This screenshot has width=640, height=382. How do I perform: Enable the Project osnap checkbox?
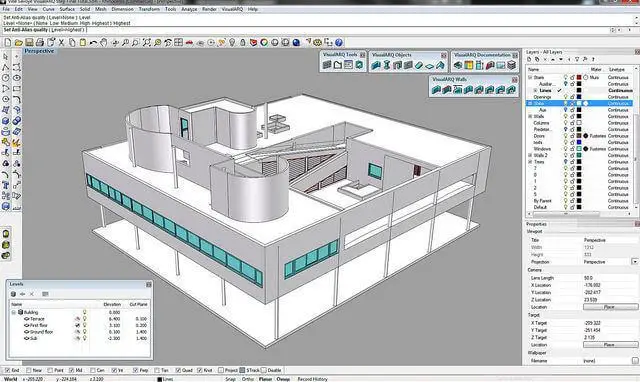[221, 370]
